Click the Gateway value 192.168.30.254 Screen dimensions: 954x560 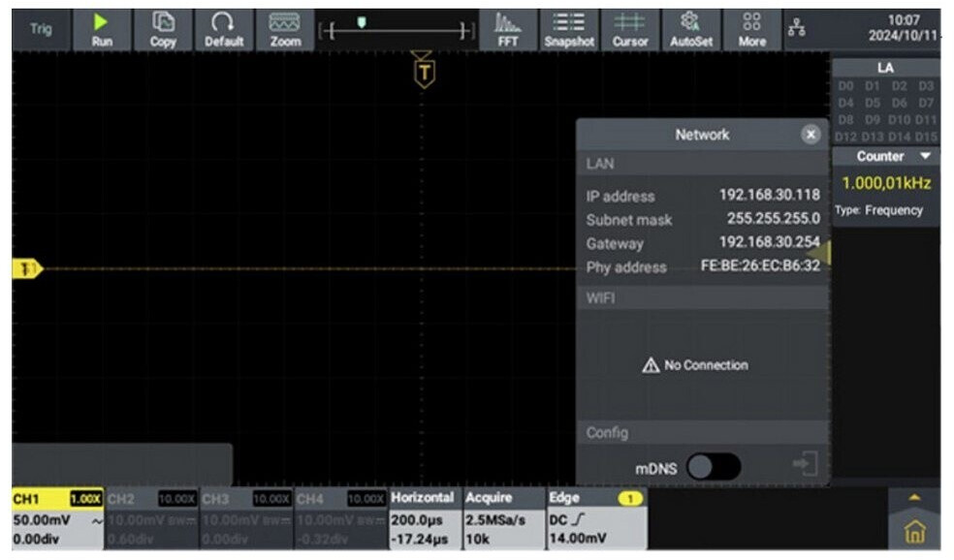(769, 241)
